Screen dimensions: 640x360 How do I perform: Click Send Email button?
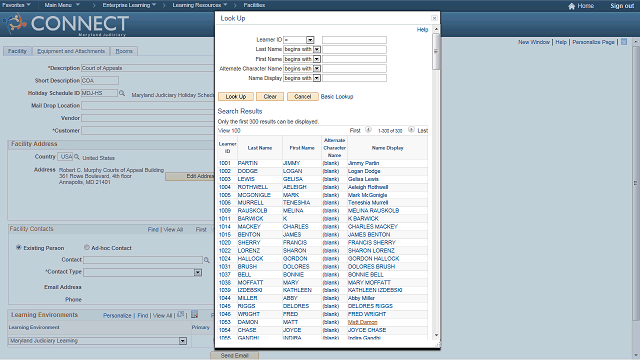[235, 356]
